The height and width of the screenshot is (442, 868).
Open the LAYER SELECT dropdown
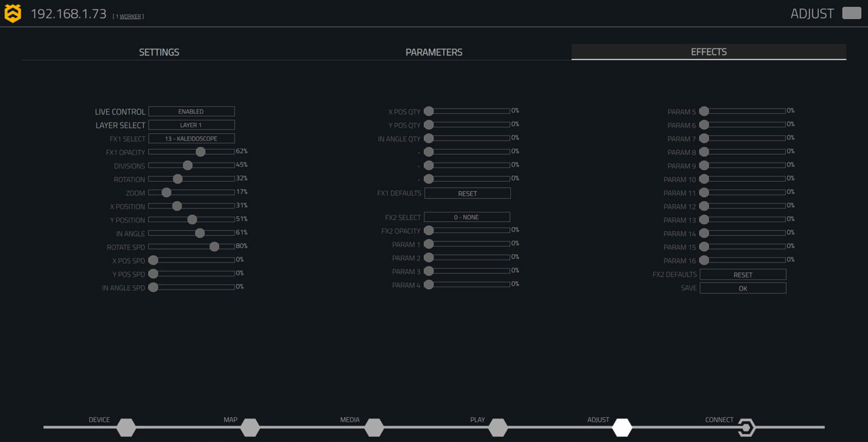tap(192, 125)
